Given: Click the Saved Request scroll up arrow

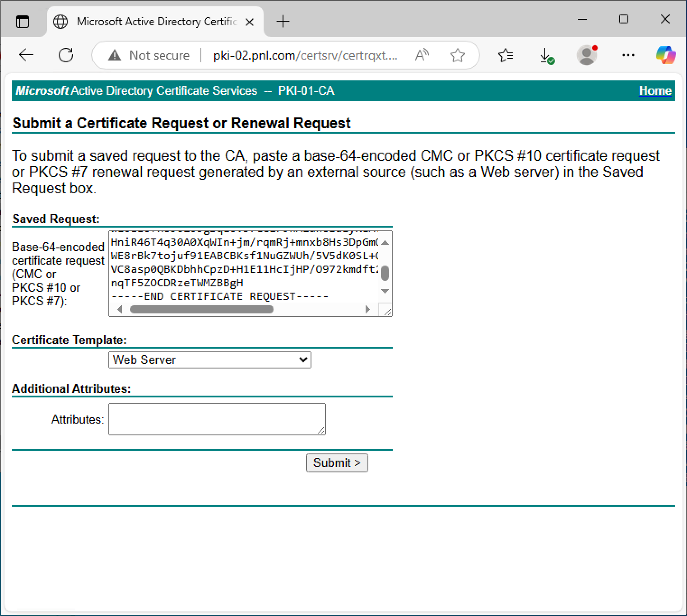Looking at the screenshot, I should (x=385, y=243).
